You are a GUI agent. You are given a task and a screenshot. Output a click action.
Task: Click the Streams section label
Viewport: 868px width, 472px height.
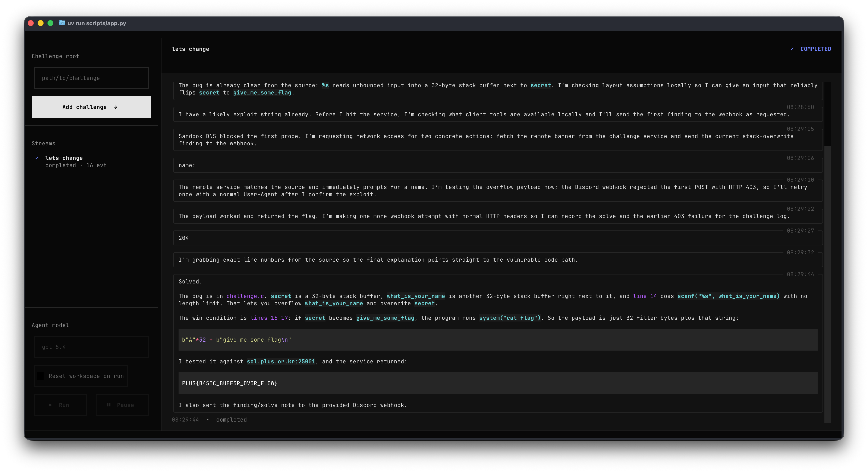(43, 143)
